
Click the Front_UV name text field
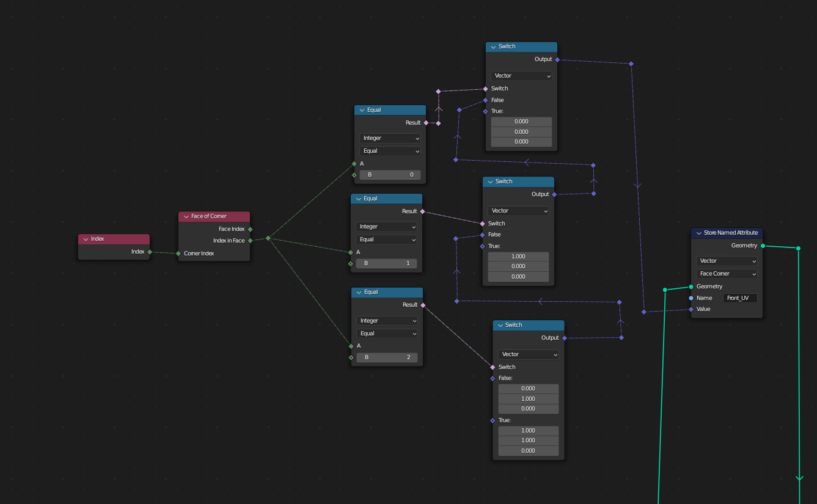coord(740,298)
